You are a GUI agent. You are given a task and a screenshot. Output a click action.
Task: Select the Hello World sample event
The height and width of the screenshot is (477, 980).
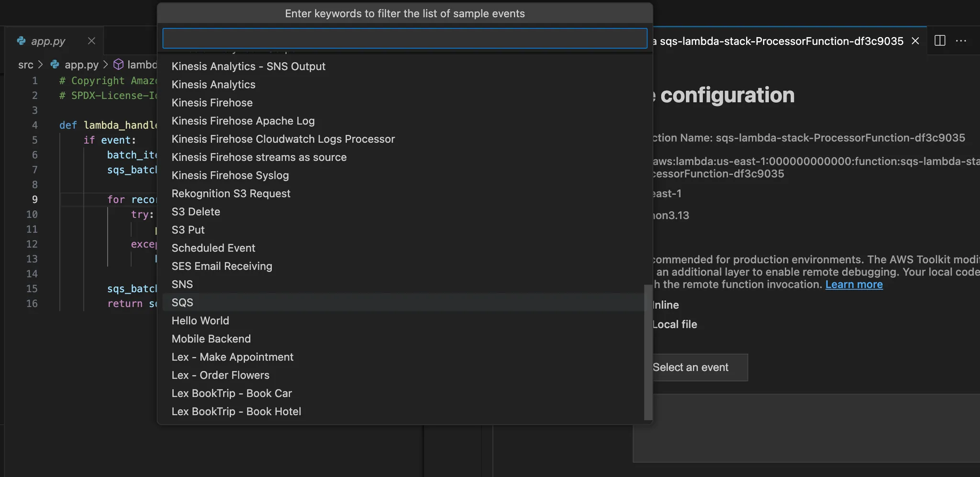[200, 320]
